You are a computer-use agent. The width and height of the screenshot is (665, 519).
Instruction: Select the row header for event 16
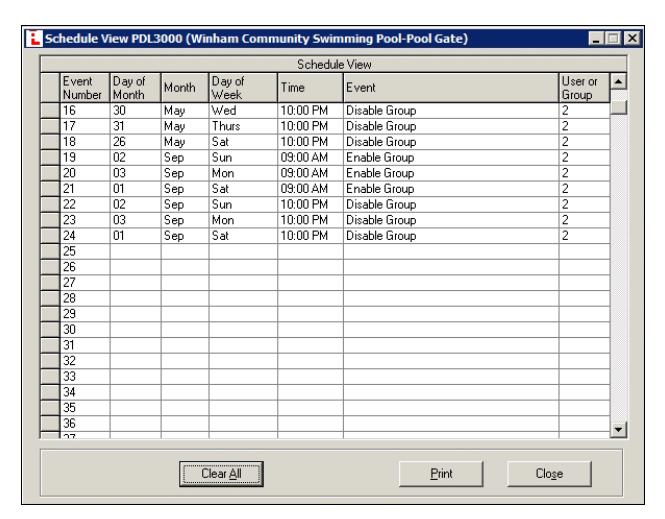[50, 111]
